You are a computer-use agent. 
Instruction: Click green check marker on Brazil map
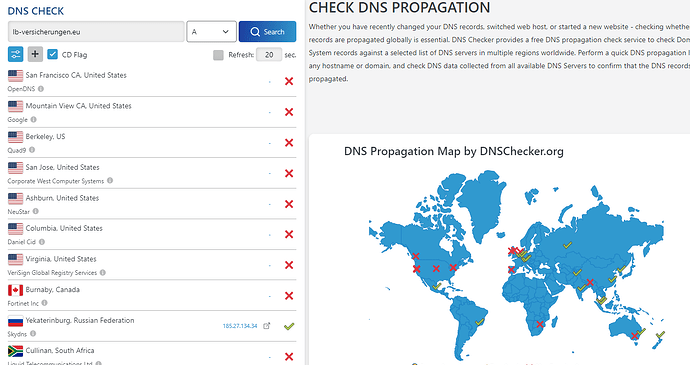click(480, 322)
